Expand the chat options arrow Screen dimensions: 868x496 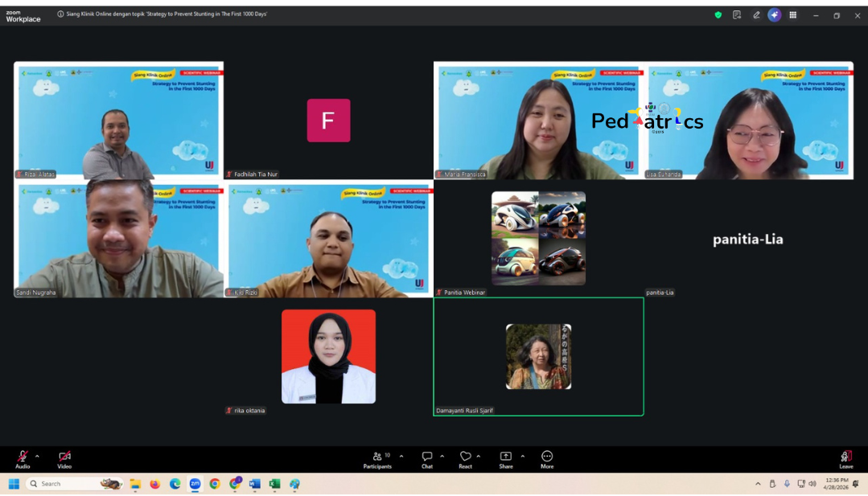coord(442,456)
